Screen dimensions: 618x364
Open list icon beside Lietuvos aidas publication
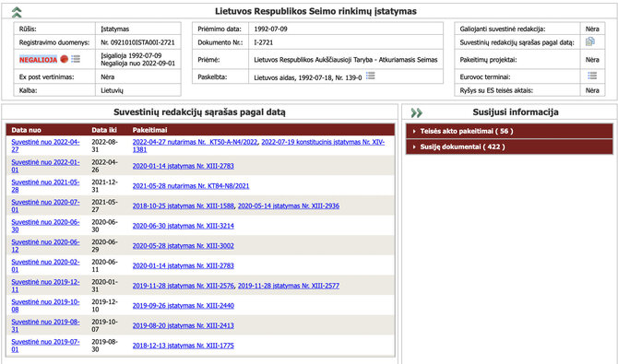click(x=371, y=76)
